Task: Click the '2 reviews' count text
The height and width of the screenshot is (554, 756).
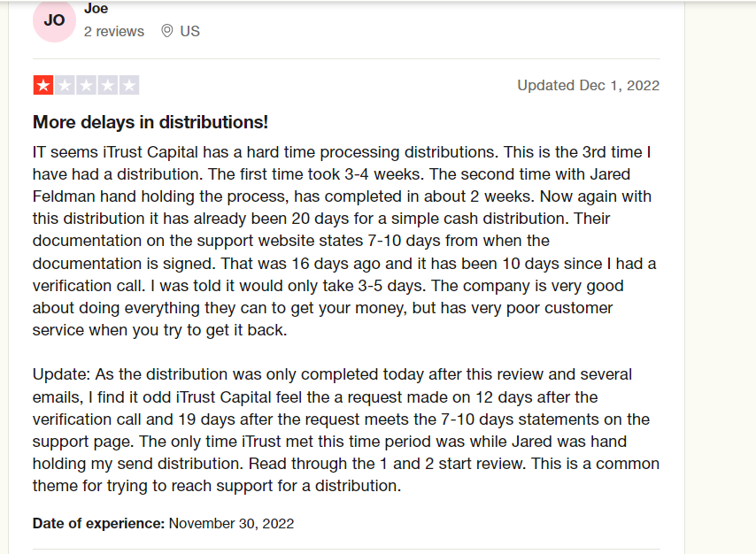Action: (x=114, y=31)
